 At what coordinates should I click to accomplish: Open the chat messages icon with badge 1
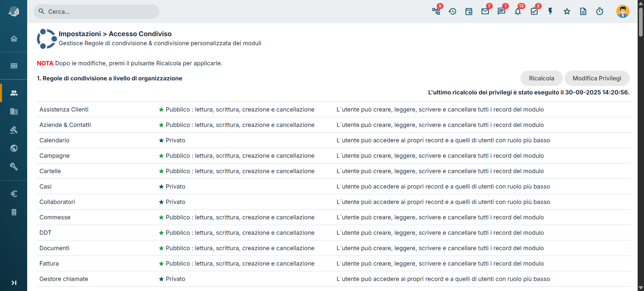501,11
